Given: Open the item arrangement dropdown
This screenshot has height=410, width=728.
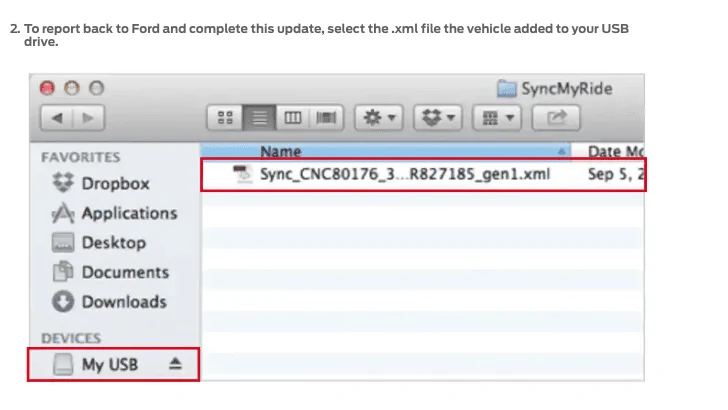Looking at the screenshot, I should (x=497, y=117).
